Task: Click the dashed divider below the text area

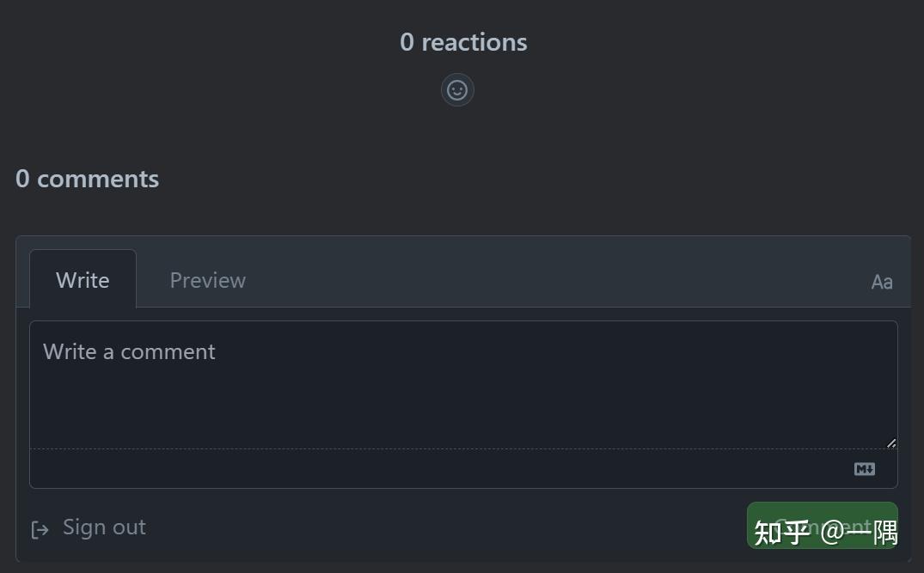Action: coord(430,448)
